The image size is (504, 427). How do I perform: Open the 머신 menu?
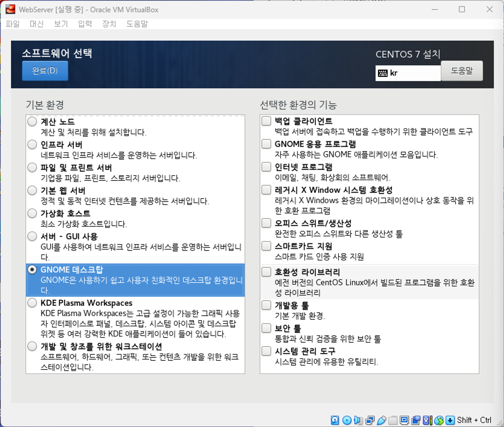[37, 24]
